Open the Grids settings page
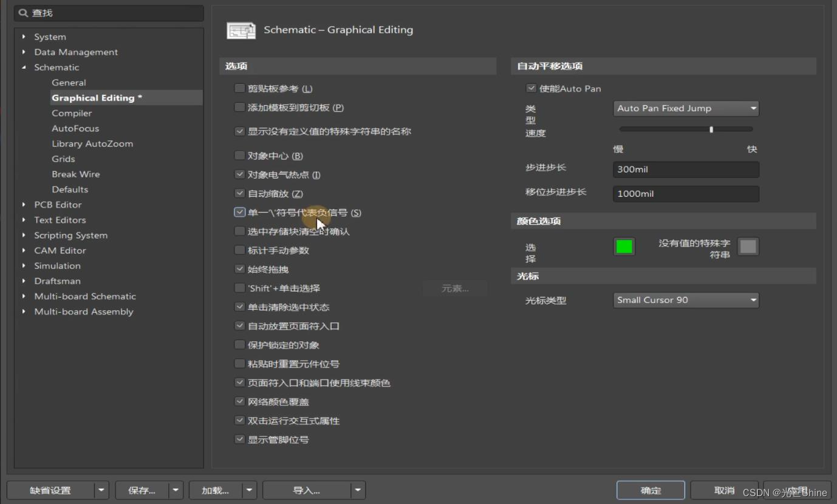 coord(63,158)
